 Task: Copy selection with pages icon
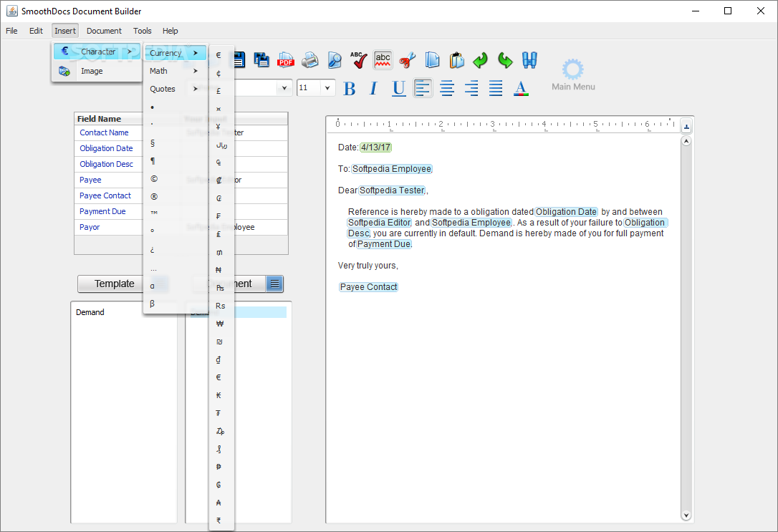pos(432,60)
